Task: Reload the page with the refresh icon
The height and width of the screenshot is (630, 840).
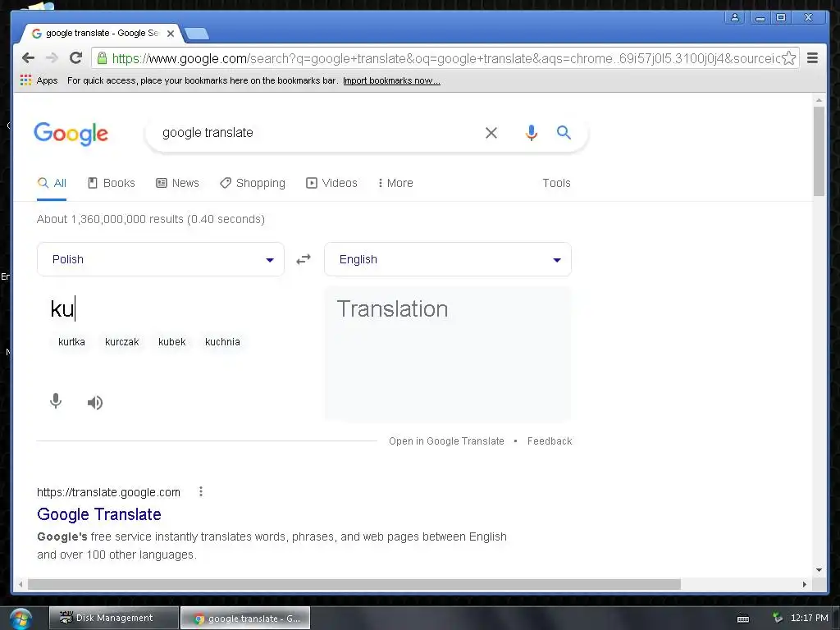Action: click(75, 58)
